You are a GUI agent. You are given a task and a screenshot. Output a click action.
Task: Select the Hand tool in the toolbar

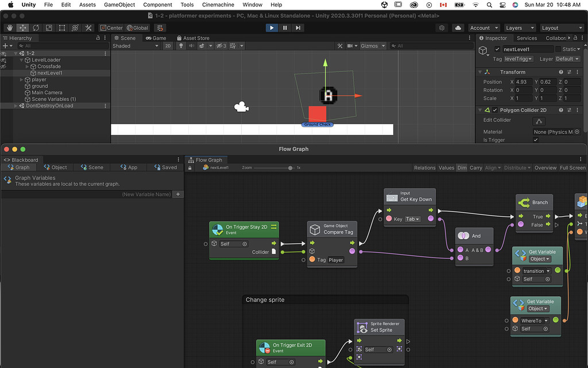[10, 28]
